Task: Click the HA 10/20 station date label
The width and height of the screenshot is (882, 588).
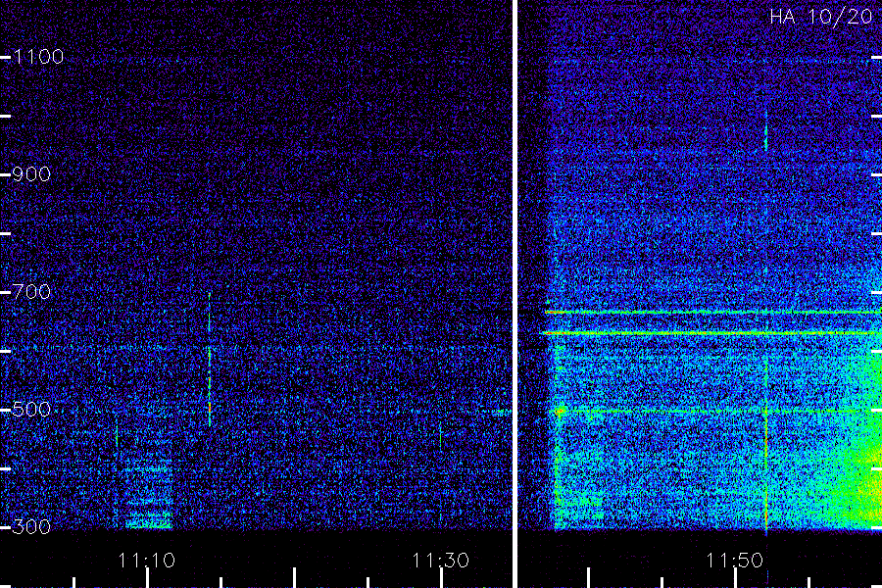Action: click(x=820, y=17)
